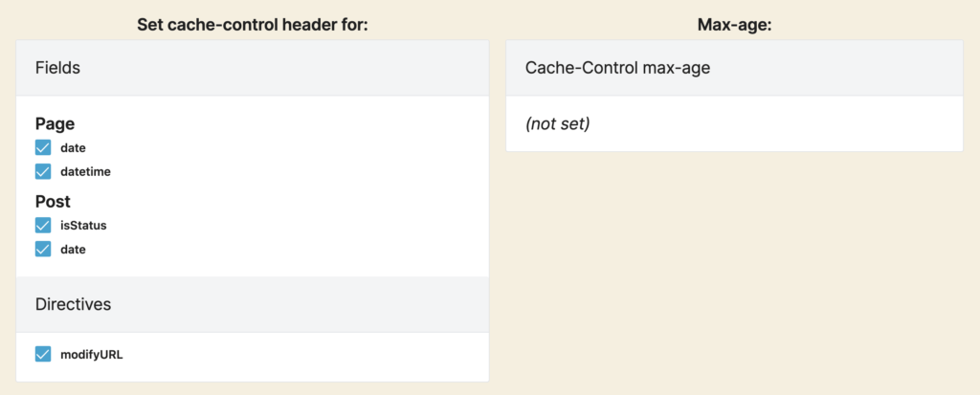
Task: Click the Directives section header
Action: [x=253, y=304]
